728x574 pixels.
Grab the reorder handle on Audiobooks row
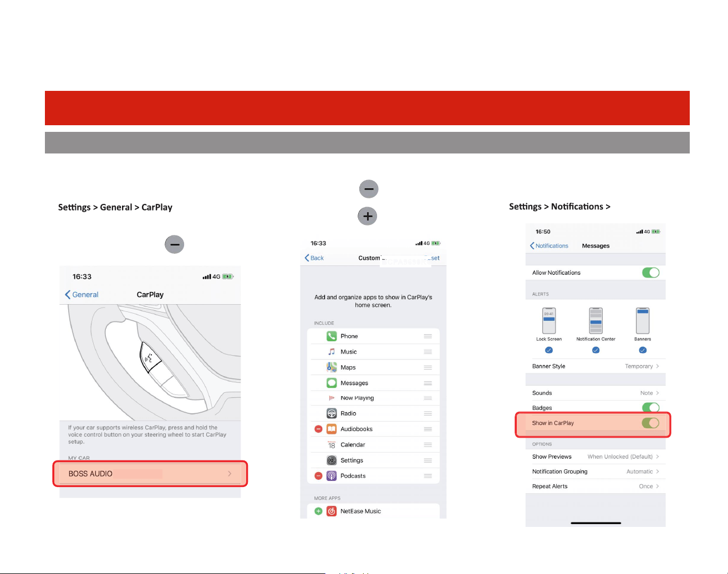click(427, 429)
